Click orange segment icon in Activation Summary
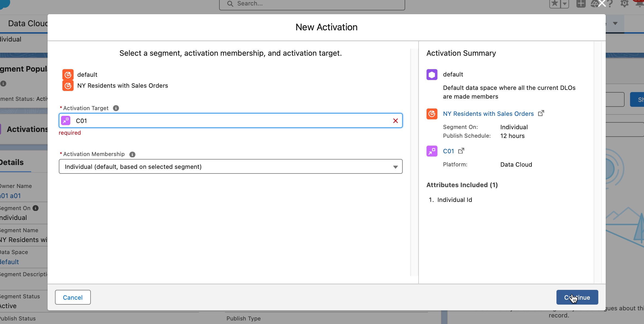The height and width of the screenshot is (324, 644). pyautogui.click(x=432, y=114)
